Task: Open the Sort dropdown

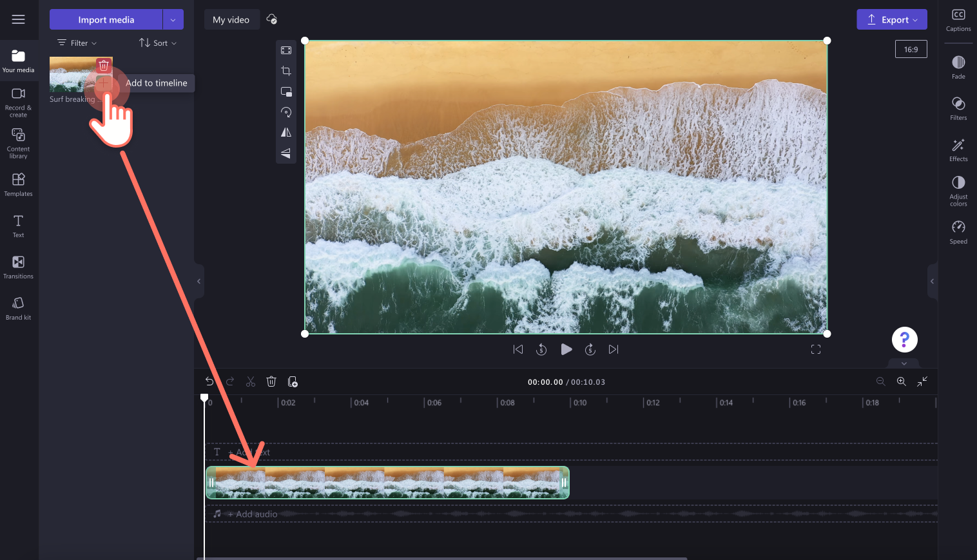Action: point(158,43)
